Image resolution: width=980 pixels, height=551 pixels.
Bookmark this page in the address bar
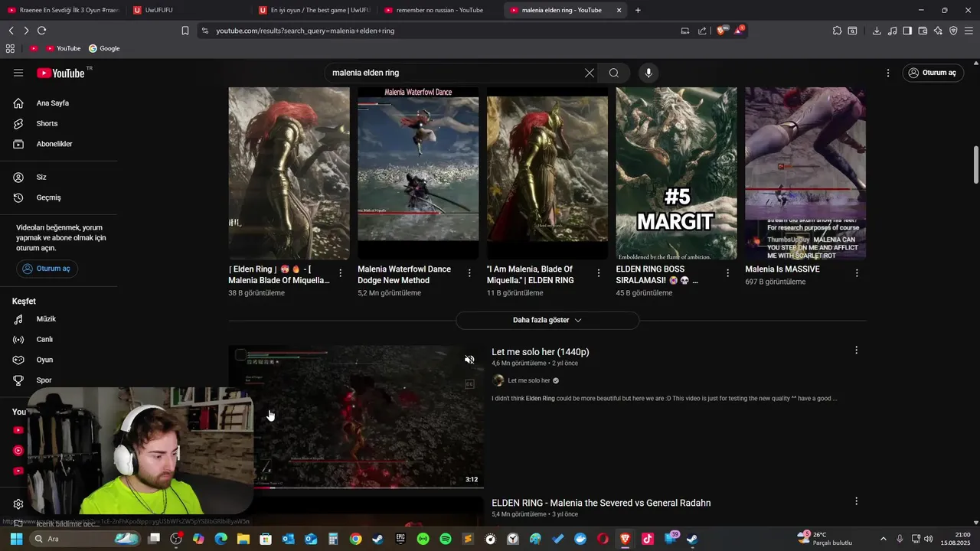[185, 31]
